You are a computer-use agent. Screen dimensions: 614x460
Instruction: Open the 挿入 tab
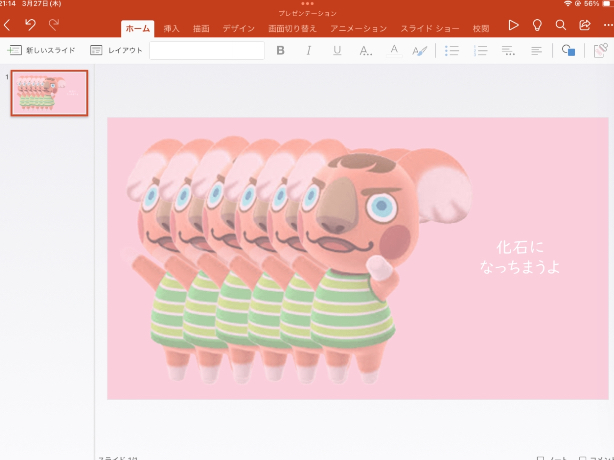[x=171, y=29]
